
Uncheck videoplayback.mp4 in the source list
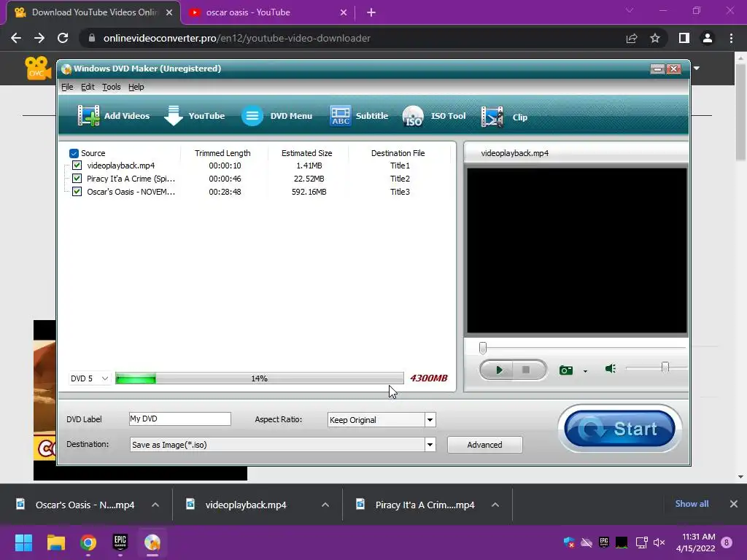[77, 166]
